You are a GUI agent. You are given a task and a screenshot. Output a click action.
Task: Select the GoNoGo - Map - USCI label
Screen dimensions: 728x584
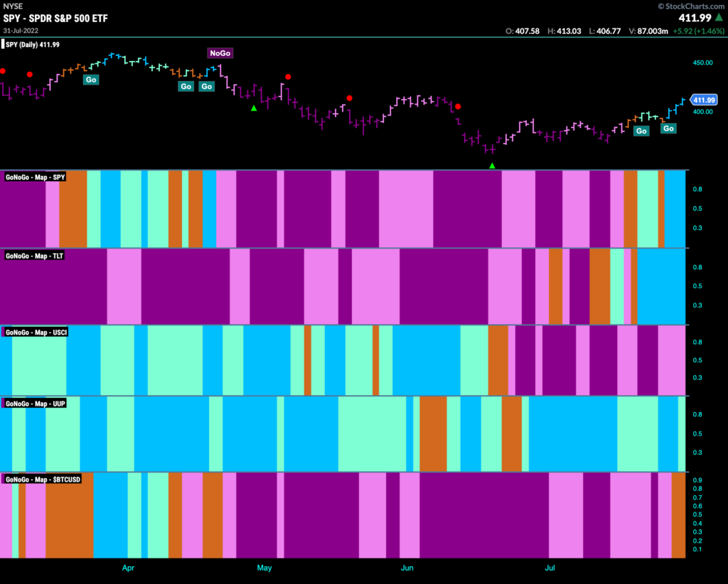pyautogui.click(x=36, y=332)
